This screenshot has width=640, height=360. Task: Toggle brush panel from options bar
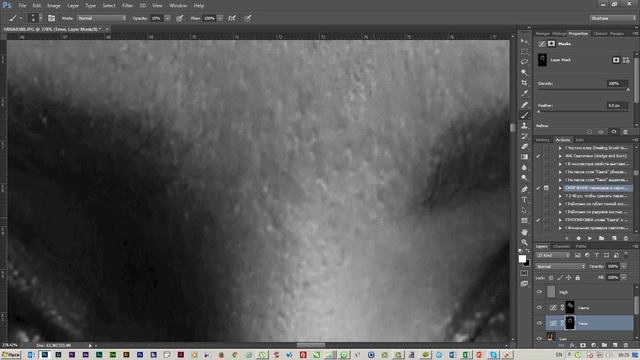51,18
